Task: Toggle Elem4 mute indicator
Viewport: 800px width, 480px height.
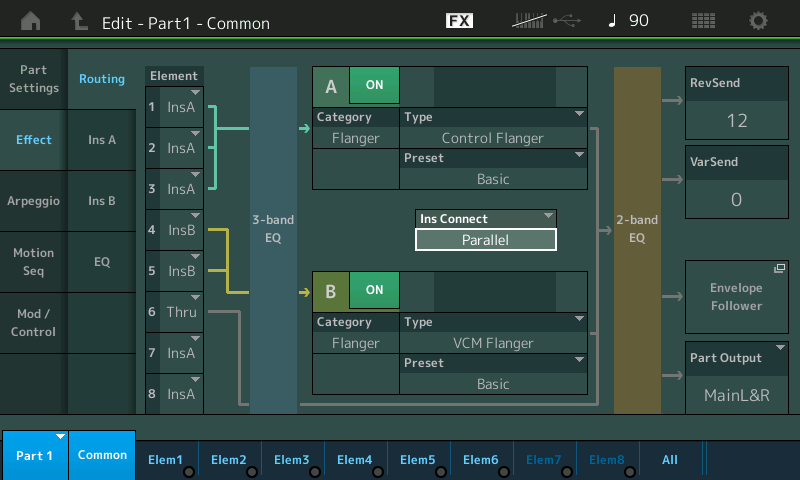Action: 378,472
